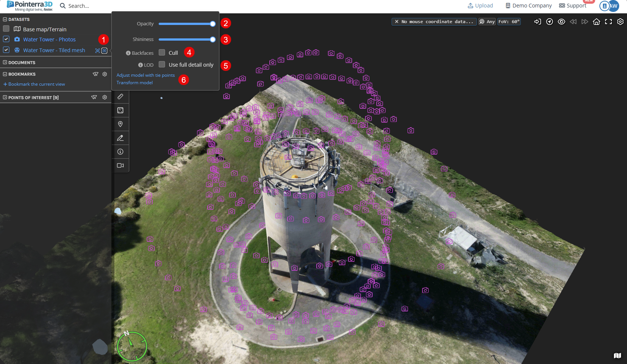This screenshot has height=364, width=627.
Task: Enter fullscreen mode
Action: [x=608, y=22]
